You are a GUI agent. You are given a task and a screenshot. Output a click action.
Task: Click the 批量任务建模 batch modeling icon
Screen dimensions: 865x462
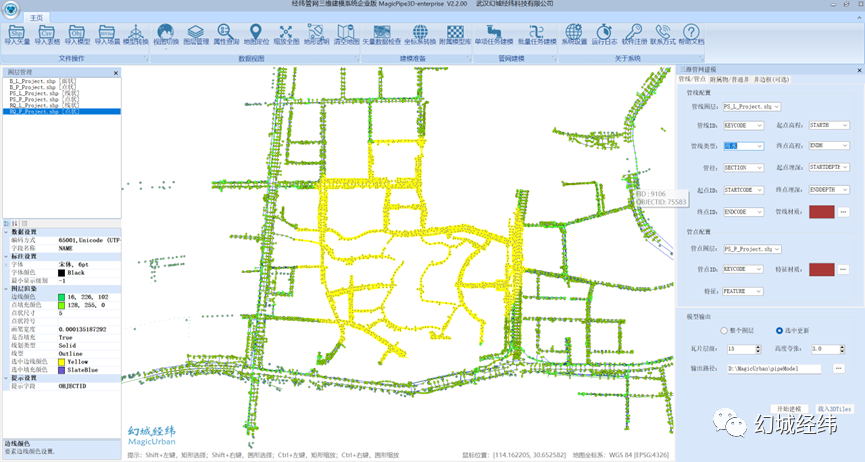(x=537, y=34)
